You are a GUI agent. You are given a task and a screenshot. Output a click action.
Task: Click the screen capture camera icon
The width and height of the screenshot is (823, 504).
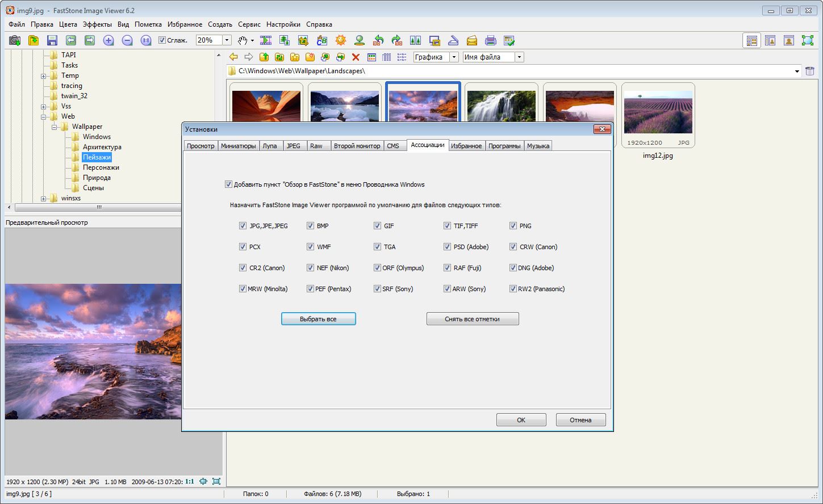[x=15, y=40]
